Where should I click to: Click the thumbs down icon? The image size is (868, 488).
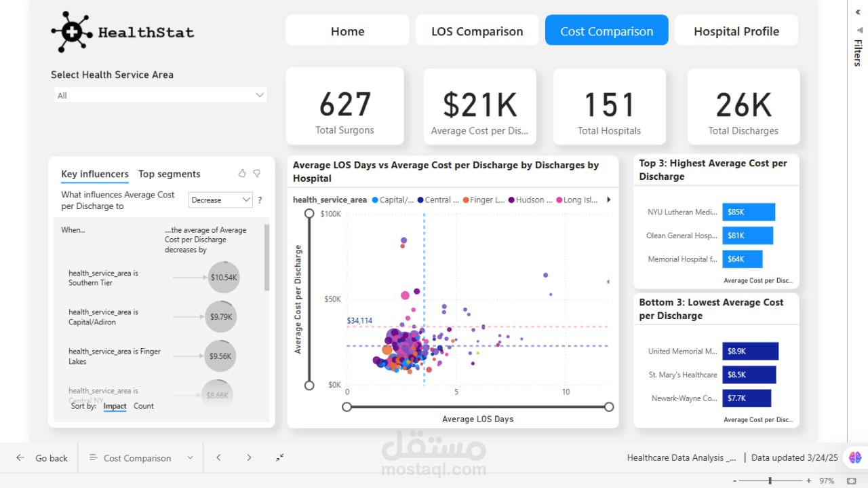[x=257, y=174]
